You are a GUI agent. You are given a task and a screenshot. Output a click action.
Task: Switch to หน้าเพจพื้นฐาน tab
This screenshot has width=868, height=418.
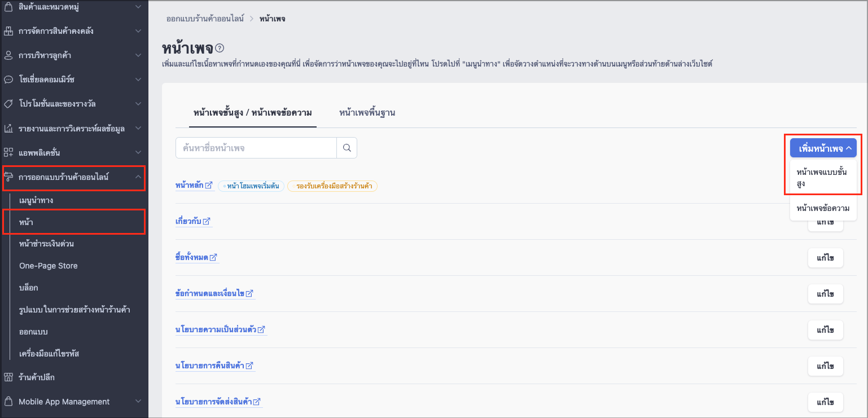tap(367, 113)
